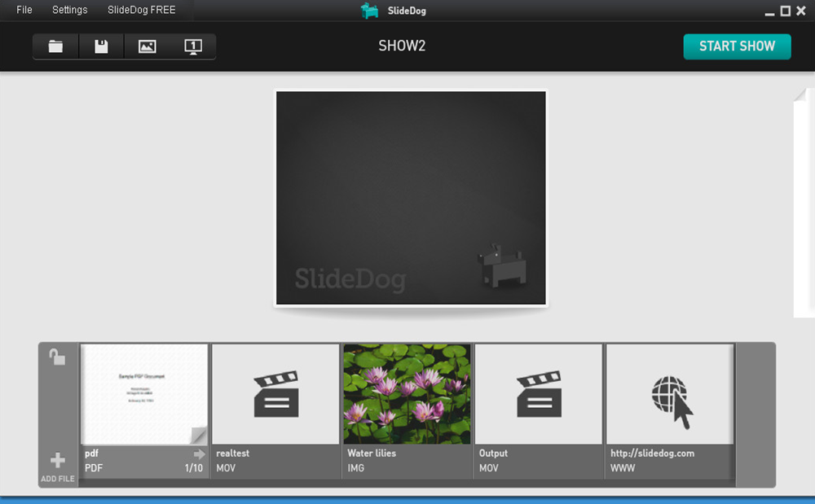This screenshot has width=815, height=504.
Task: Click the ADD FILE label
Action: tap(58, 479)
